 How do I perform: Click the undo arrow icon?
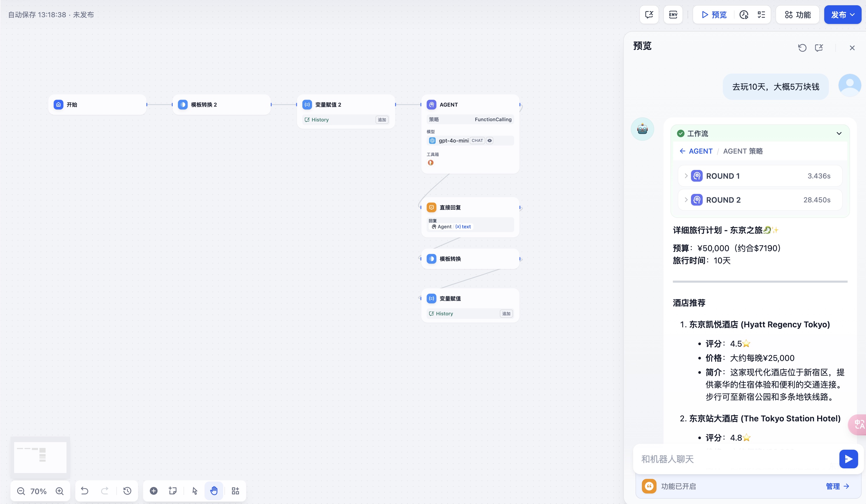pyautogui.click(x=84, y=491)
